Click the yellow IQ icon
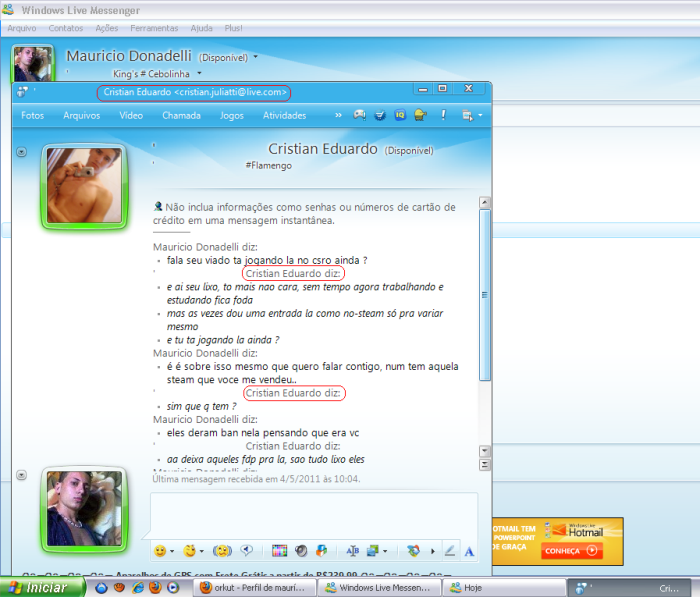700x597 pixels. click(x=400, y=115)
